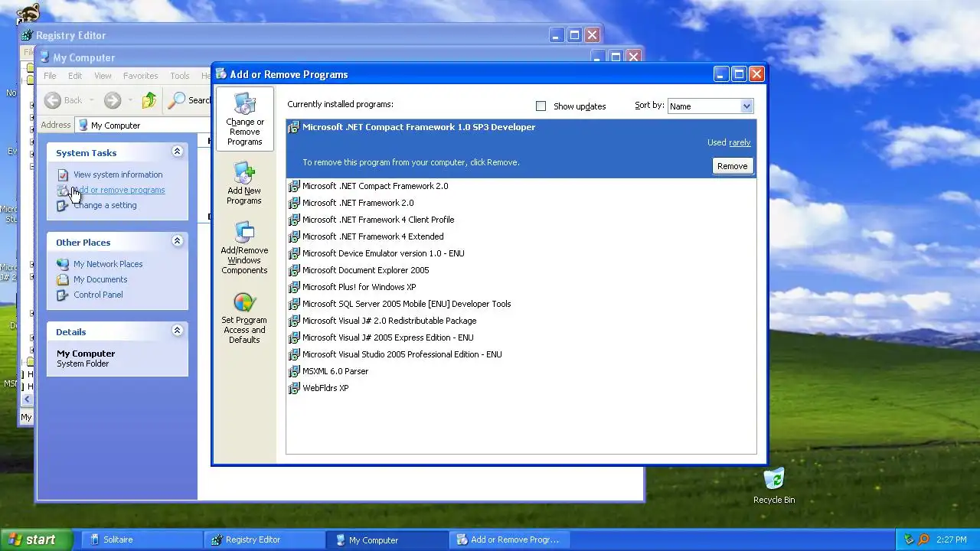The image size is (980, 551).
Task: Open the View menu in My Computer
Action: point(103,76)
